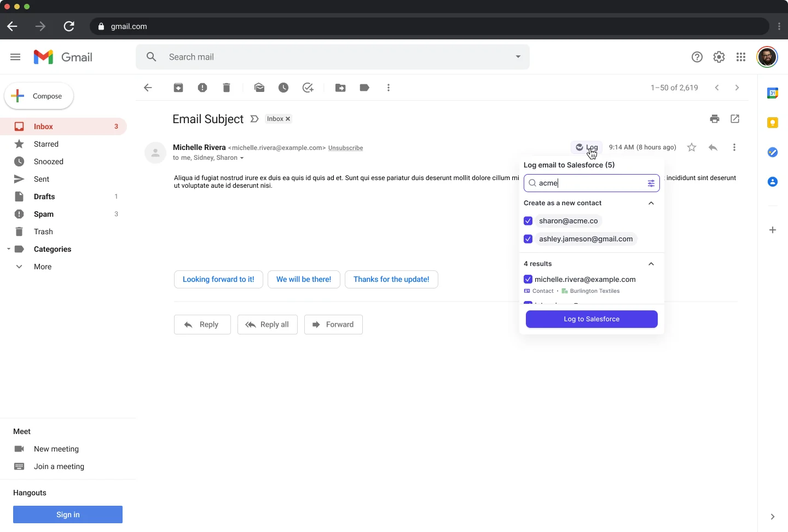Open the main menu hamburger icon
The height and width of the screenshot is (532, 788).
coord(15,57)
